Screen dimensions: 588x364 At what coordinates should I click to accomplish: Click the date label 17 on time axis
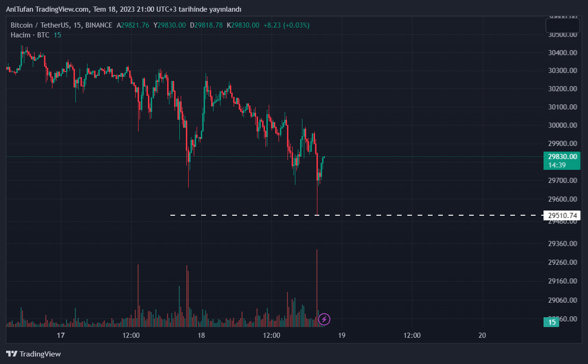pos(60,335)
